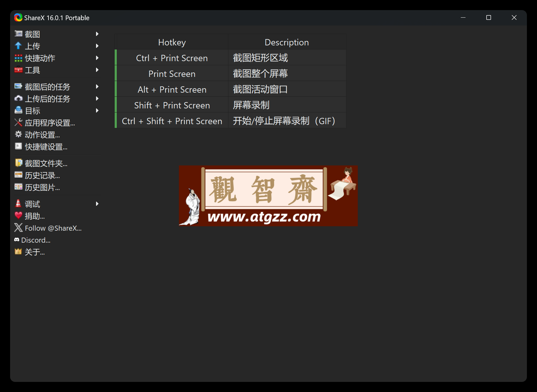The width and height of the screenshot is (537, 392).
Task: Click the traffic cone icon for 调试
Action: [18, 204]
